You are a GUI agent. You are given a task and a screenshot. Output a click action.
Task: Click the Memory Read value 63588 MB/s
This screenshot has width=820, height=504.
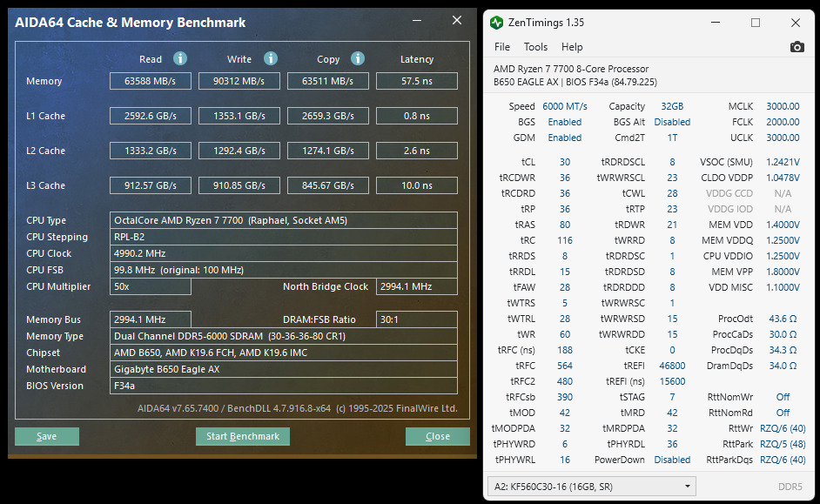pos(150,81)
